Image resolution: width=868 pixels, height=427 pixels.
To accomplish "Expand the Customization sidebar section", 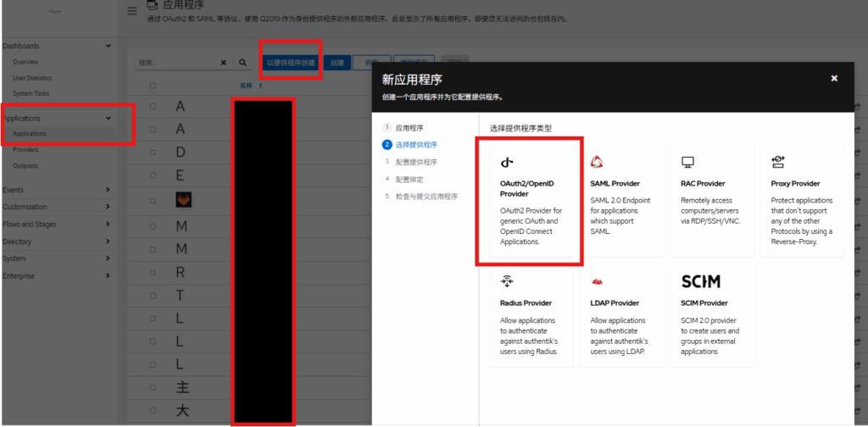I will [x=108, y=207].
